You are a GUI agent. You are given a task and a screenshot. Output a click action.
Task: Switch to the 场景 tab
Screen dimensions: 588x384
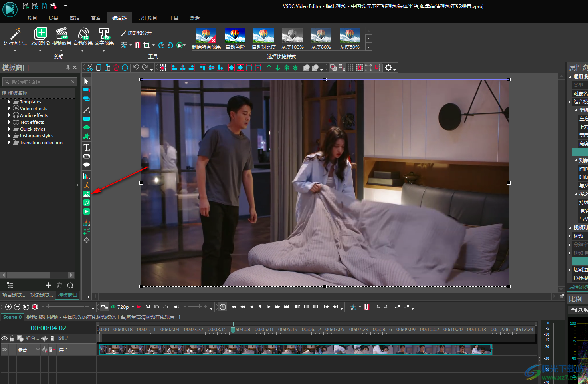53,18
